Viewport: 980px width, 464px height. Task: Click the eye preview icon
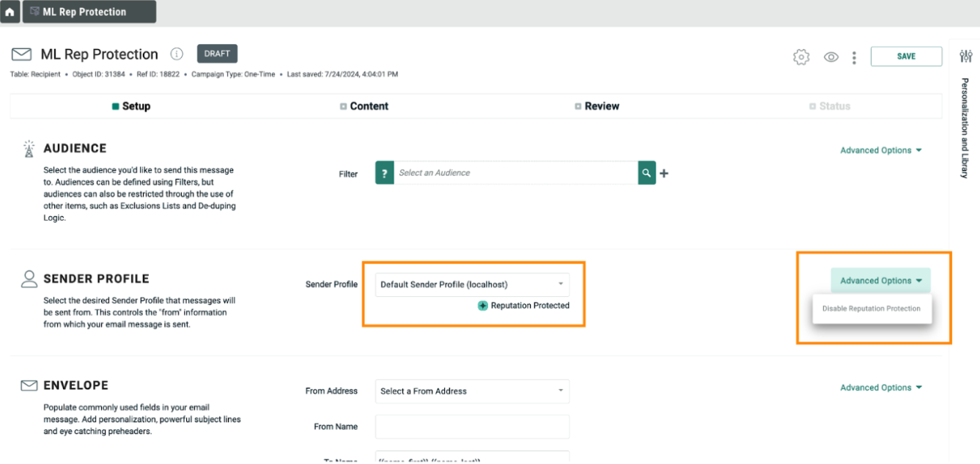coord(830,57)
